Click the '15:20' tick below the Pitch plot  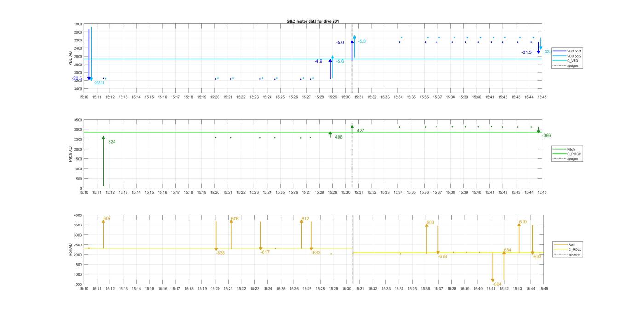pos(215,192)
